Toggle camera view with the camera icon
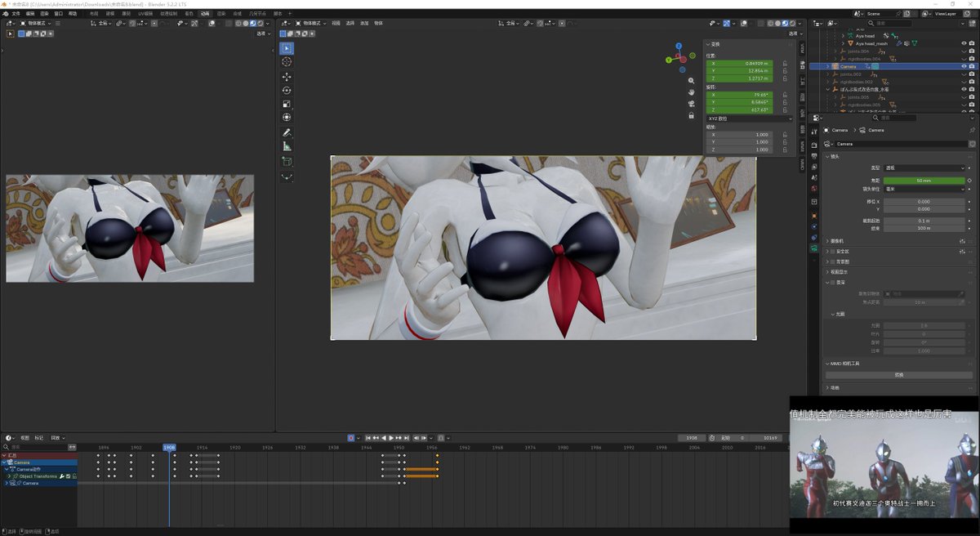 [692, 104]
